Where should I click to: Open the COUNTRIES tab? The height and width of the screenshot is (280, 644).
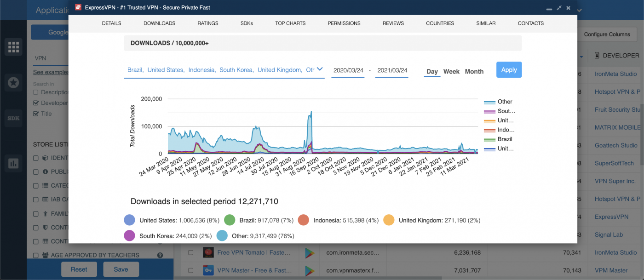(440, 23)
